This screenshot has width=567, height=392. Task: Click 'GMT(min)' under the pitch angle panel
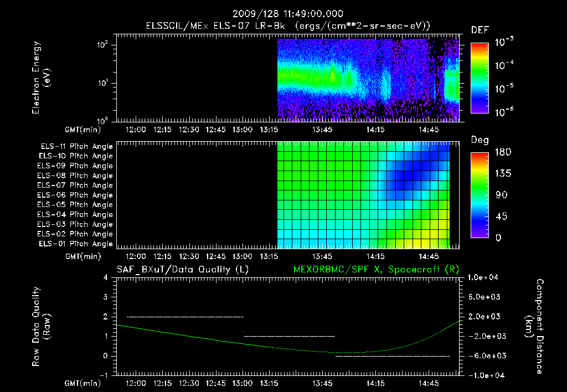pos(83,257)
